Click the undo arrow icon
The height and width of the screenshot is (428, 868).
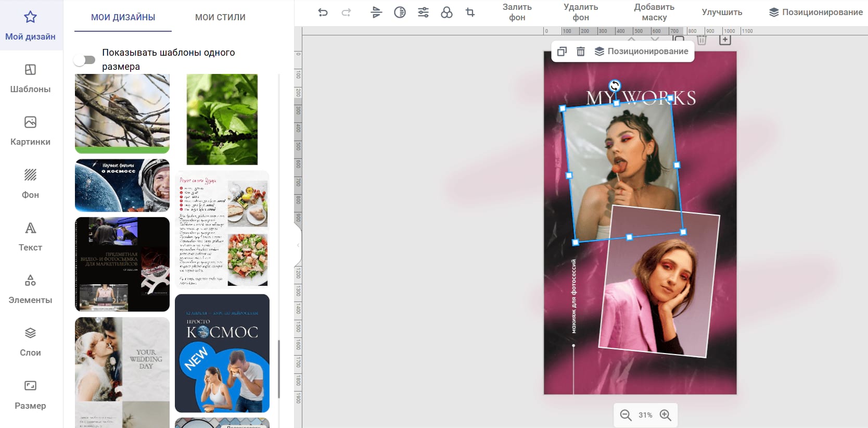pos(323,12)
